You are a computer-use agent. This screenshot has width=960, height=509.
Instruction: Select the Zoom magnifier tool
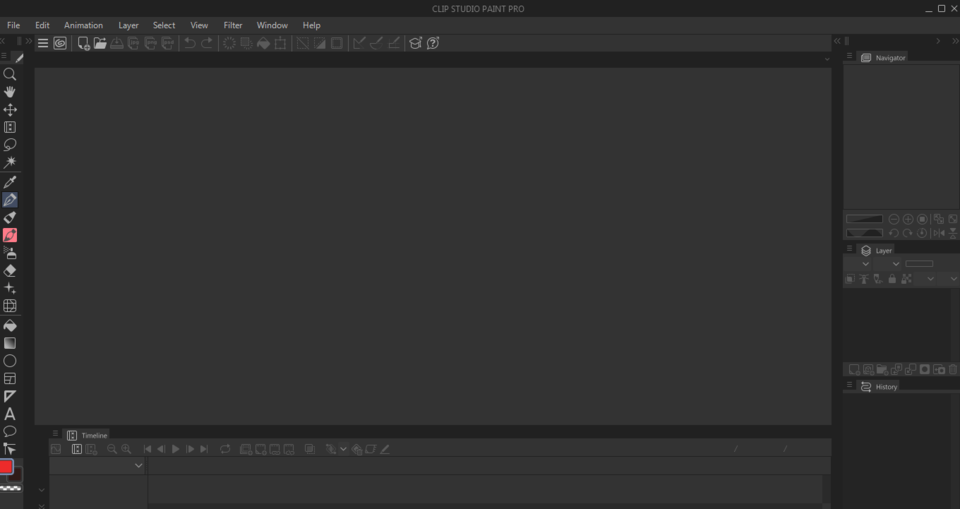10,74
